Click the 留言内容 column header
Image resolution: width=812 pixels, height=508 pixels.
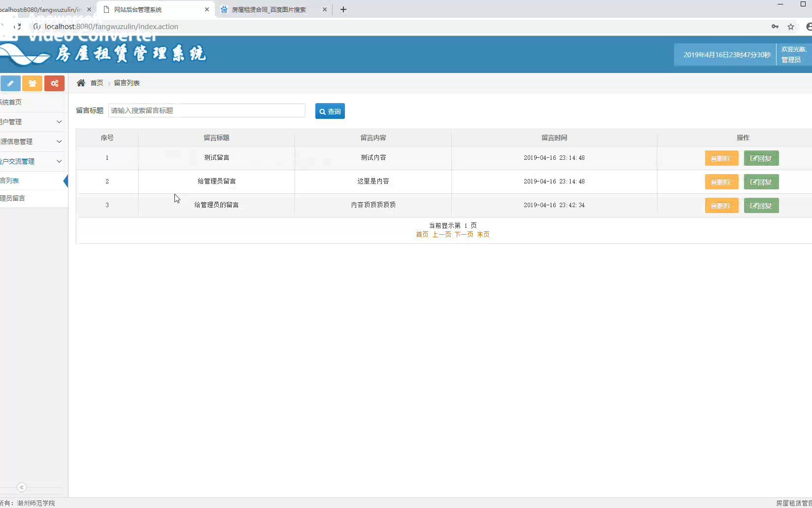tap(373, 138)
